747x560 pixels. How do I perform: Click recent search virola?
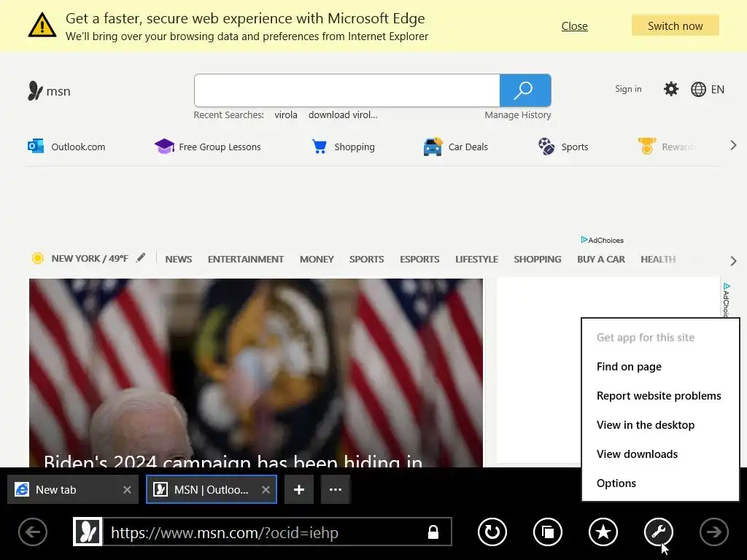[286, 114]
